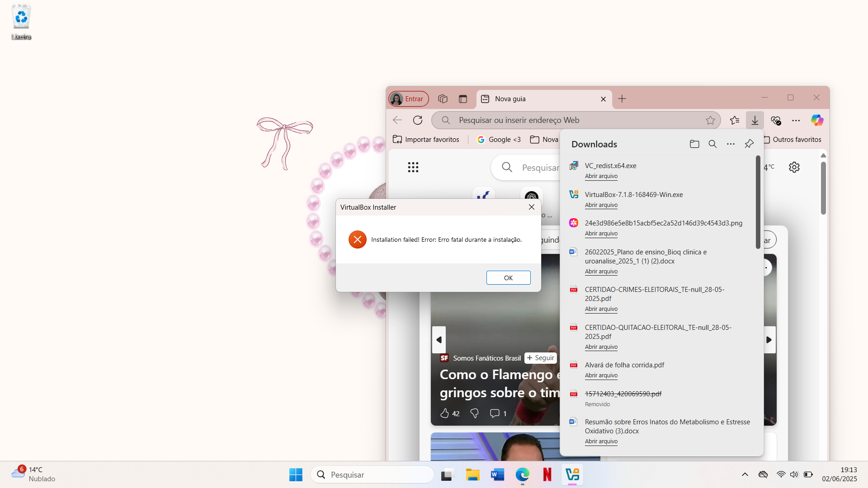868x488 pixels.
Task: Click the Downloads panel scrollbar
Action: 758,202
